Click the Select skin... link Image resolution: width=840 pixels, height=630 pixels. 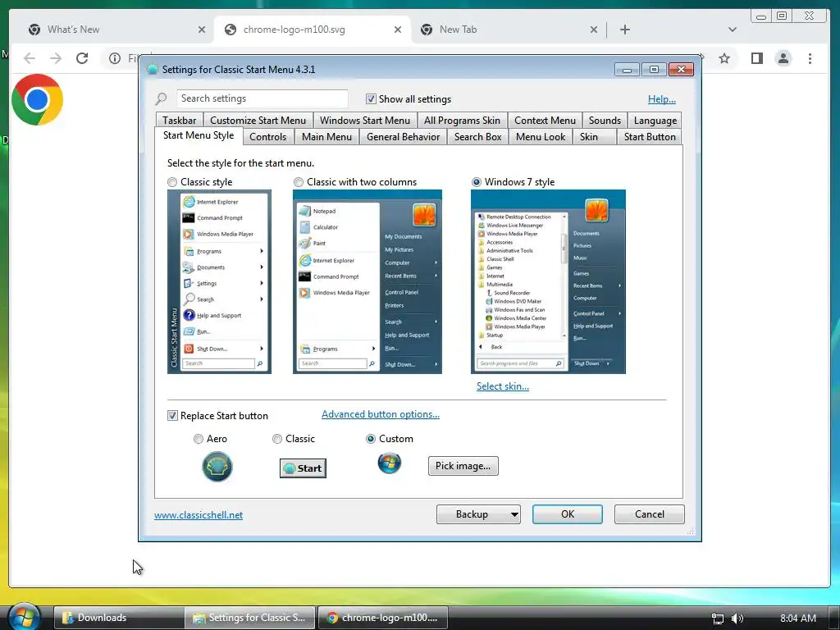pos(503,386)
